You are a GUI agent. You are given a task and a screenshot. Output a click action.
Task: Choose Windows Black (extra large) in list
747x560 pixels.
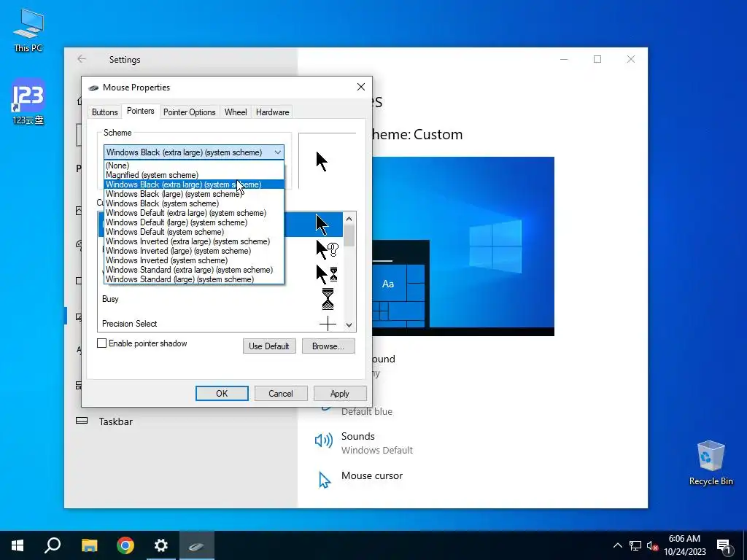193,184
